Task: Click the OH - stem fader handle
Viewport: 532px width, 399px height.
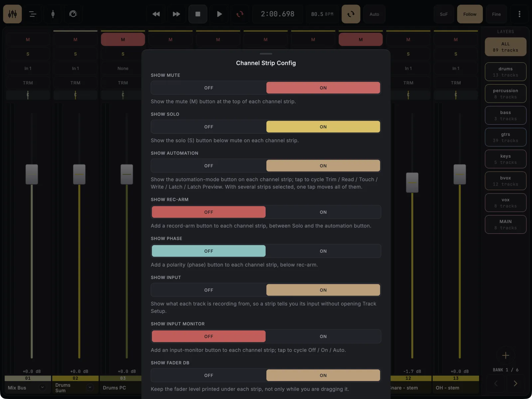Action: click(x=460, y=174)
